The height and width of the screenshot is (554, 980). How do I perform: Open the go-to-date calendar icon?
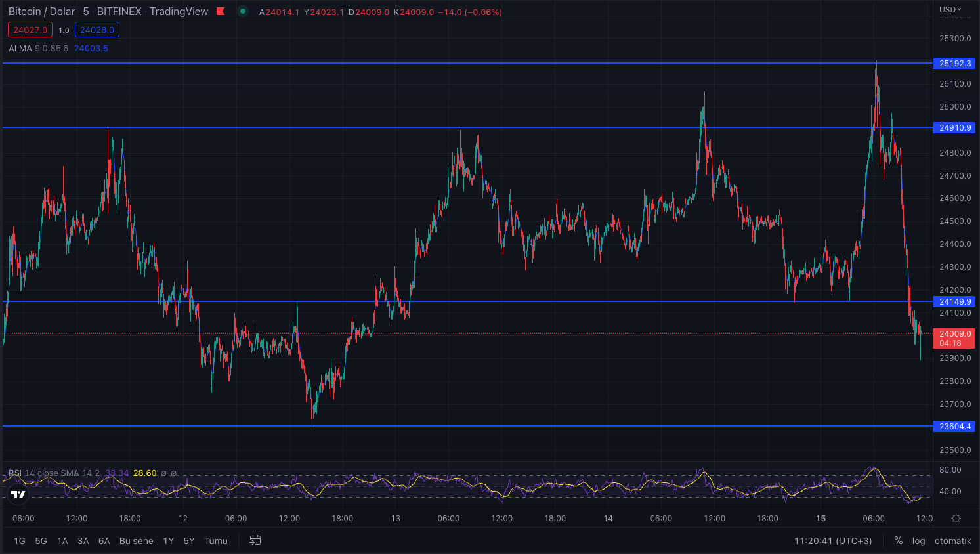[x=255, y=540]
